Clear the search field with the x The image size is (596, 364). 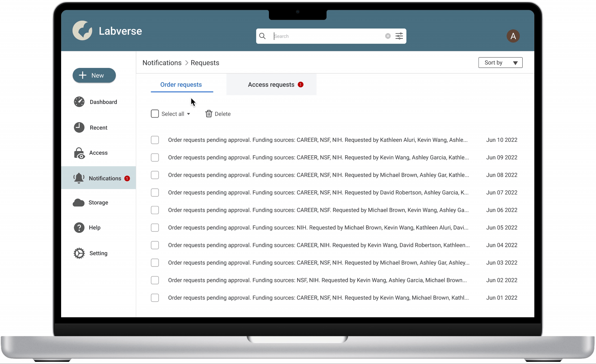tap(388, 36)
